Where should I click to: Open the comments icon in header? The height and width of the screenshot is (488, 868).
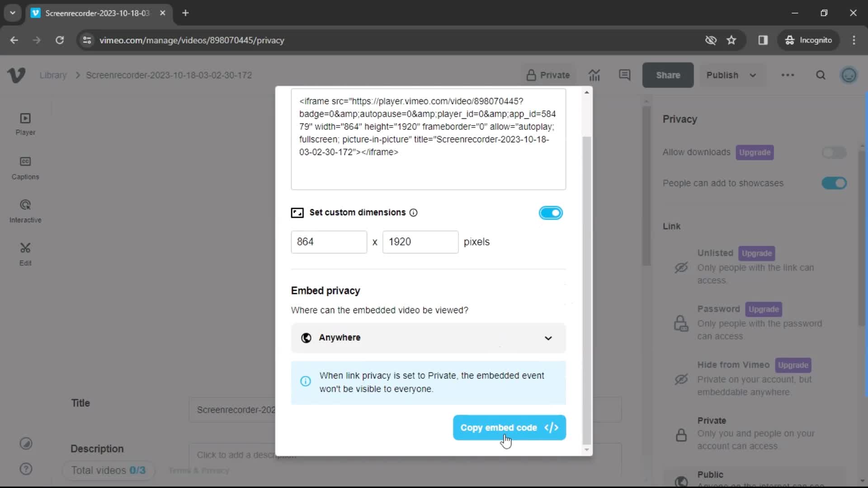[625, 75]
